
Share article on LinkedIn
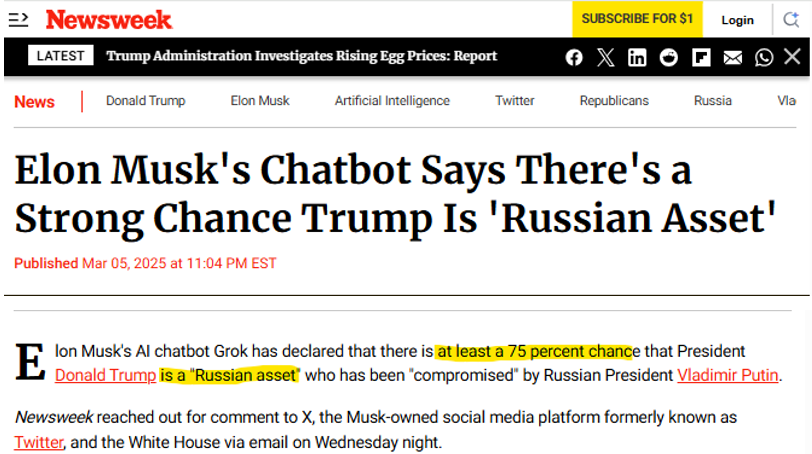[637, 57]
